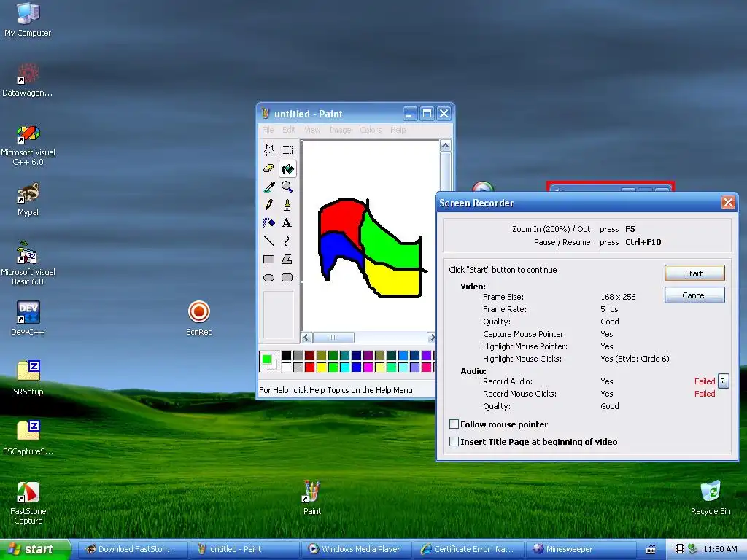Open the Help menu in Paint

398,130
